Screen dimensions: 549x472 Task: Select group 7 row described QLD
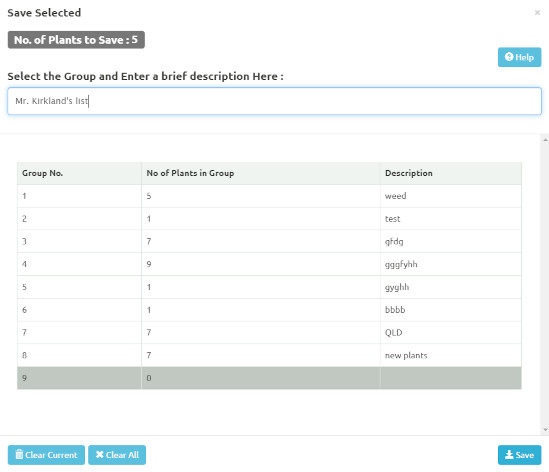[269, 333]
